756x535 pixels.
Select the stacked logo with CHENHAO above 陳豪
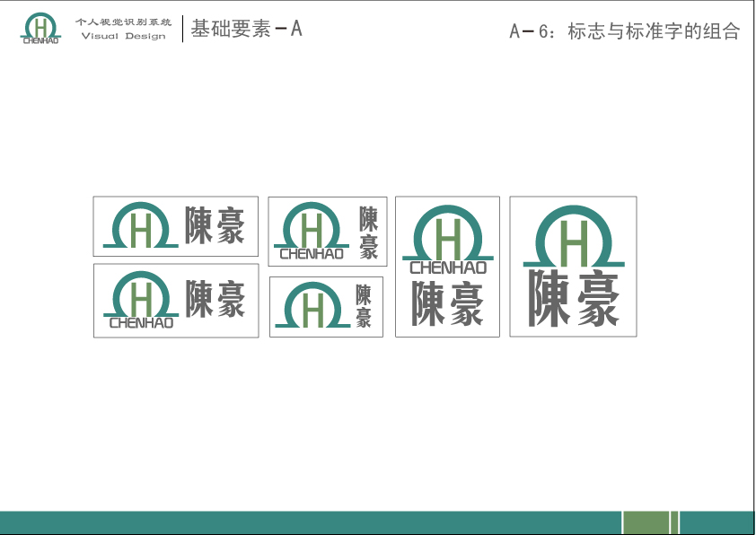(x=447, y=267)
